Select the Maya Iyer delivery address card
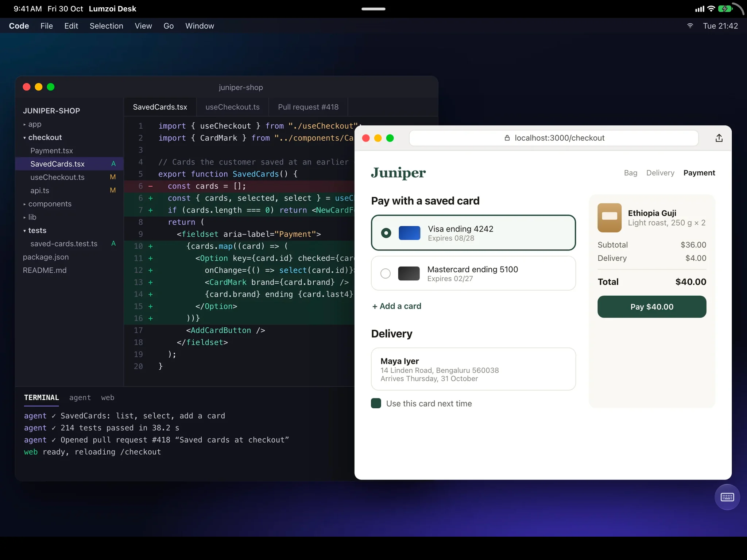747x560 pixels. [x=473, y=369]
